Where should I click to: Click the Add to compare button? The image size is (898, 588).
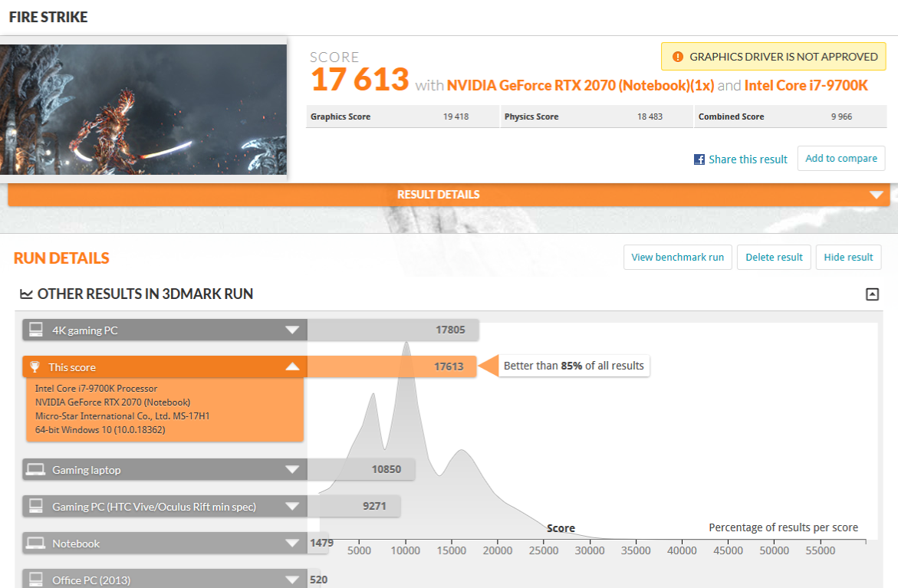click(840, 158)
